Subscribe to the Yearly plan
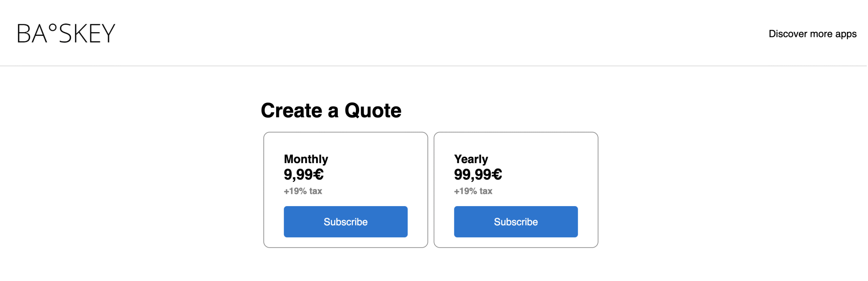 (x=515, y=222)
